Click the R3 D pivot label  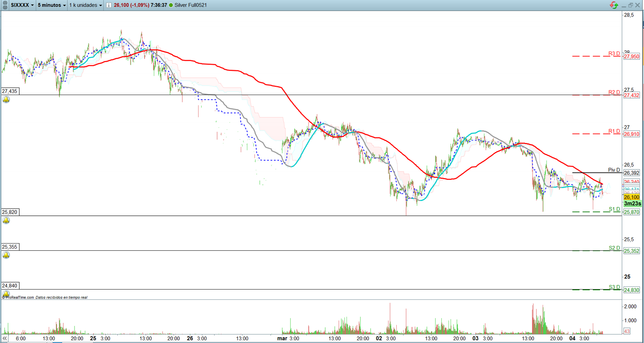pos(614,54)
